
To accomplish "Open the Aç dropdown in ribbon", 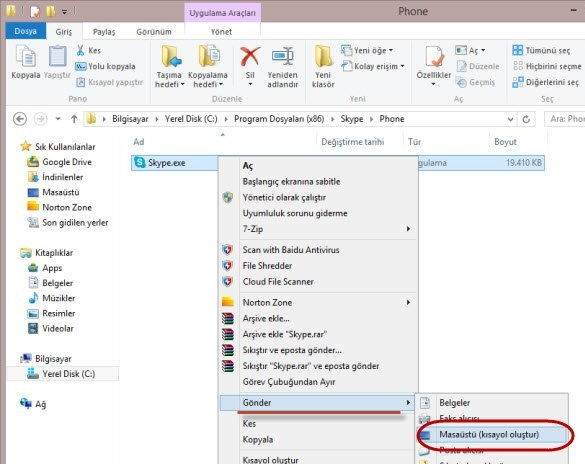I will pos(470,50).
